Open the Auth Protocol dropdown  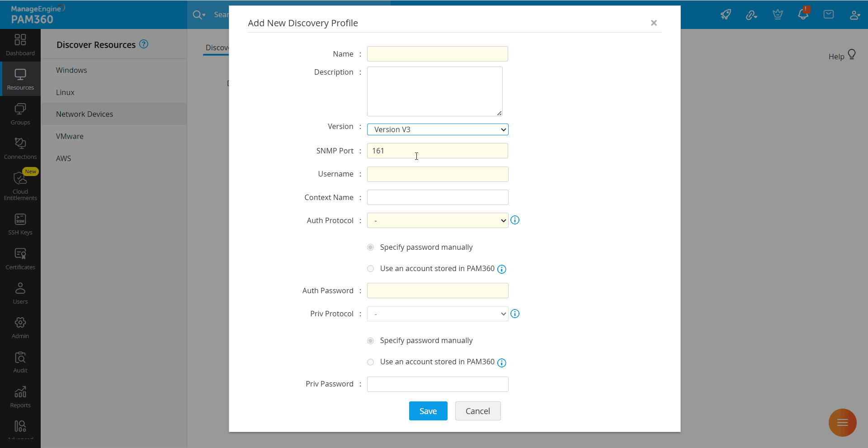pos(437,221)
